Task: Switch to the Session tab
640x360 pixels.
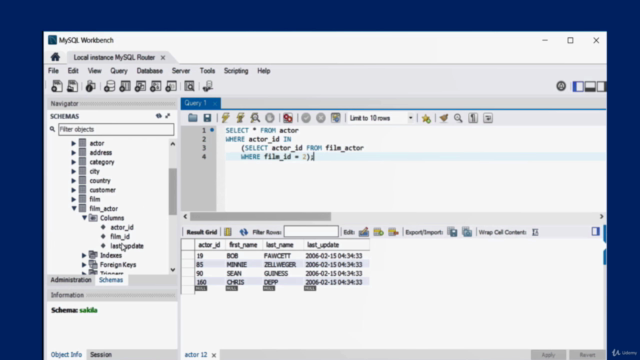Action: [101, 355]
